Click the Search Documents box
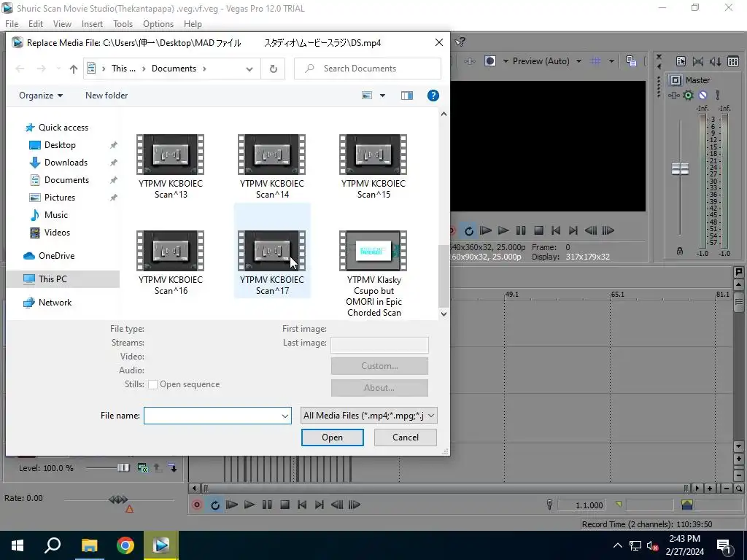The height and width of the screenshot is (560, 747). pos(368,69)
